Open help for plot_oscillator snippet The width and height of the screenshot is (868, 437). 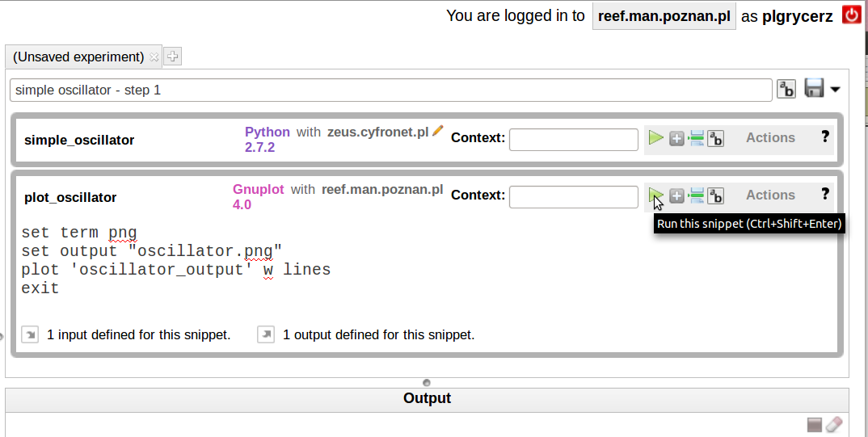click(x=825, y=194)
